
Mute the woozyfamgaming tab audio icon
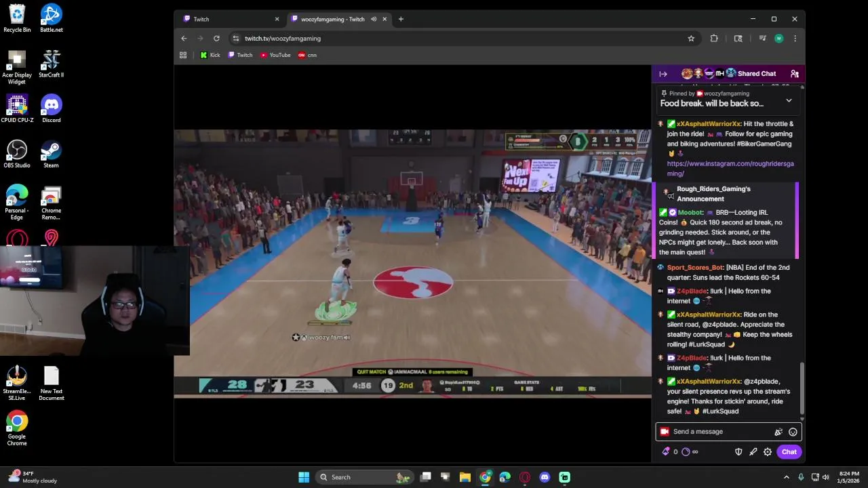point(374,19)
